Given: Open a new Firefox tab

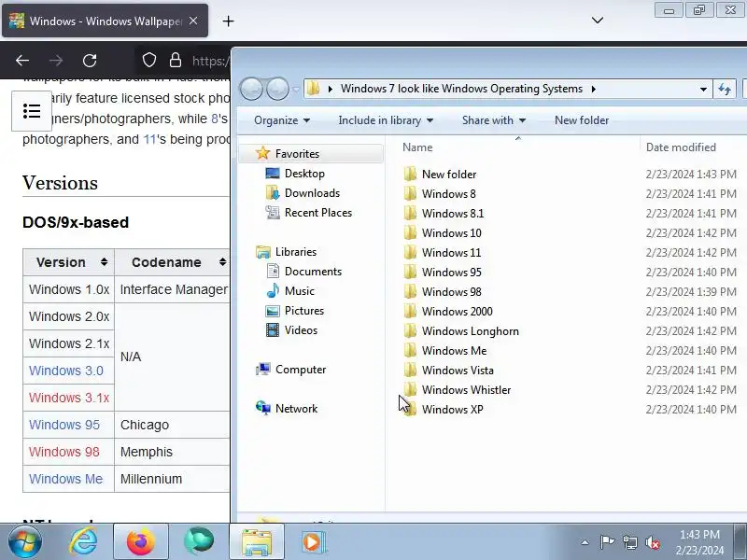Looking at the screenshot, I should [228, 21].
